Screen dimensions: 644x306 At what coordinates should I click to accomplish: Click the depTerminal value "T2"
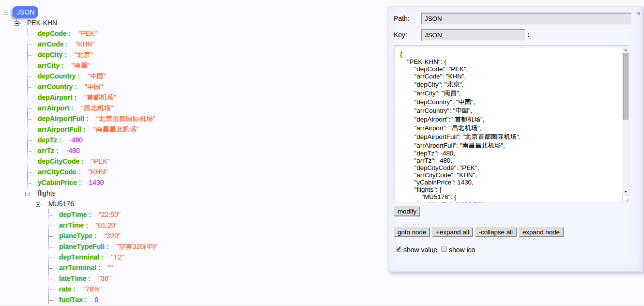[x=118, y=257]
